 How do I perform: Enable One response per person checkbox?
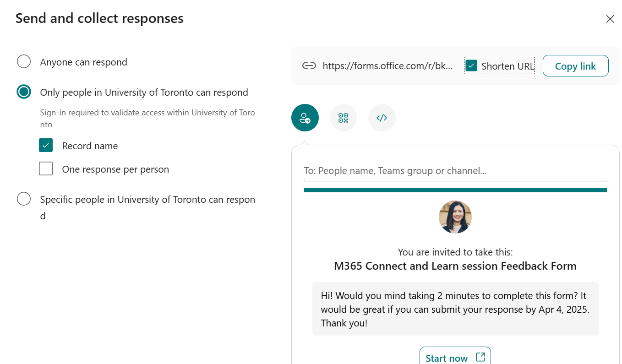(46, 169)
